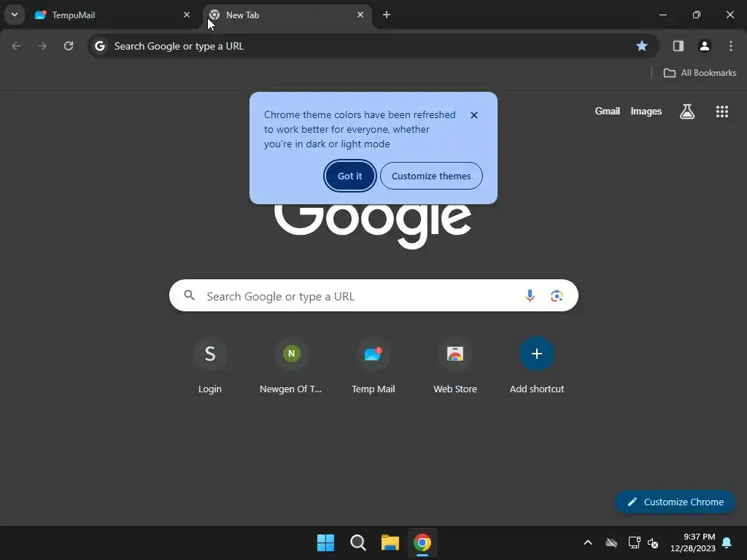
Task: Open the Images link
Action: pyautogui.click(x=646, y=112)
